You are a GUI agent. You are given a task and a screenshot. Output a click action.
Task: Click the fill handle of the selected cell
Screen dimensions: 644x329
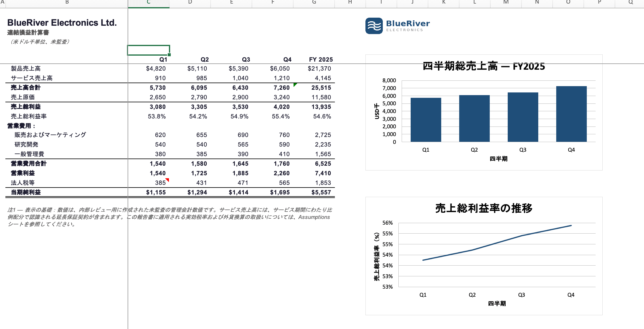coord(169,55)
